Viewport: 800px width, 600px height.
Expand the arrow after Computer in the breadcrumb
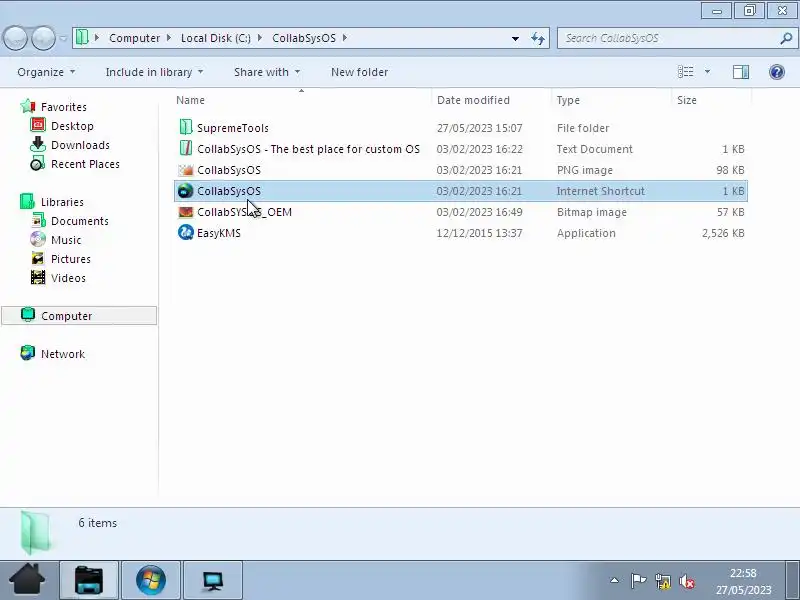[x=169, y=38]
